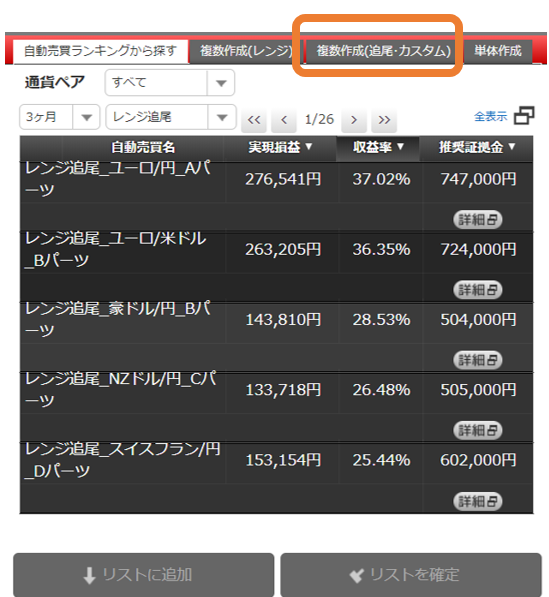Click the 153,154円 profit value
This screenshot has height=597, width=549.
pos(283,460)
